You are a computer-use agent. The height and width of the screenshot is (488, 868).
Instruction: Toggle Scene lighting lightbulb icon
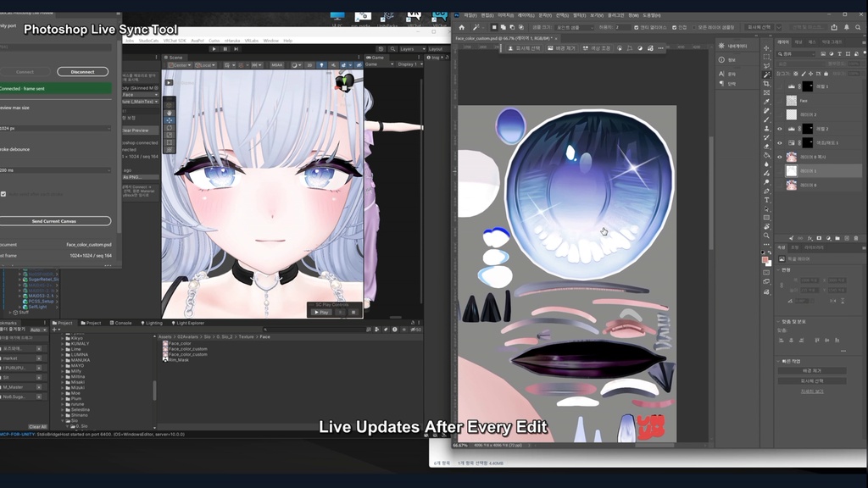tap(321, 64)
